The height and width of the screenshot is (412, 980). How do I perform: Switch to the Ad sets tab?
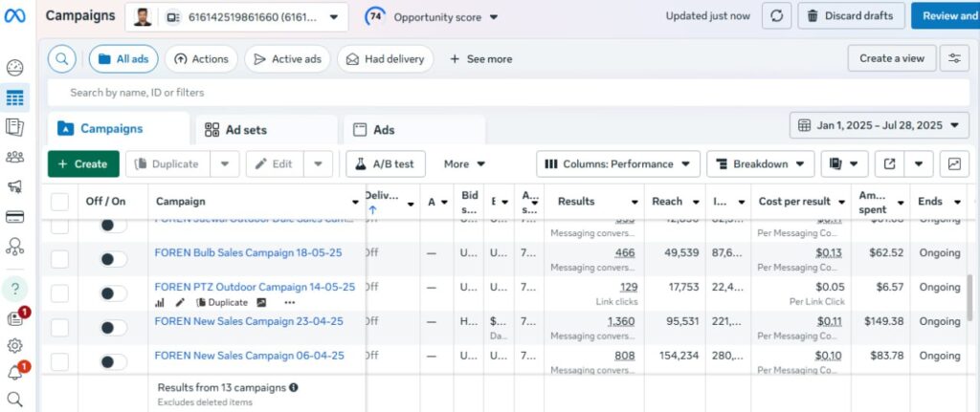click(246, 130)
